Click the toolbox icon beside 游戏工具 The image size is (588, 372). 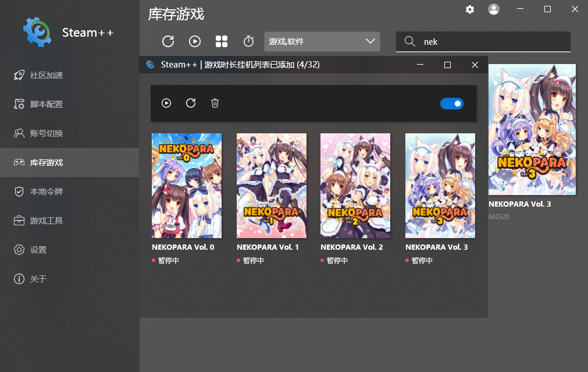tap(19, 221)
